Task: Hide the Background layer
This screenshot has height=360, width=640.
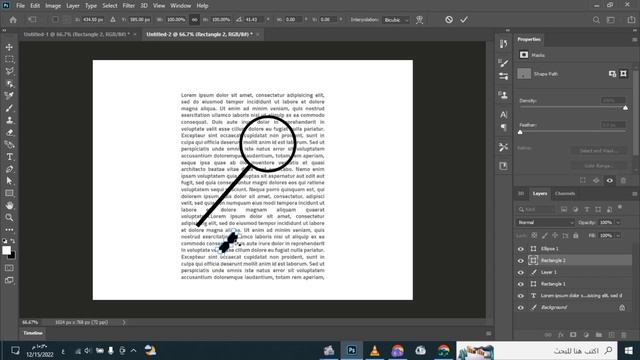Action: 521,308
